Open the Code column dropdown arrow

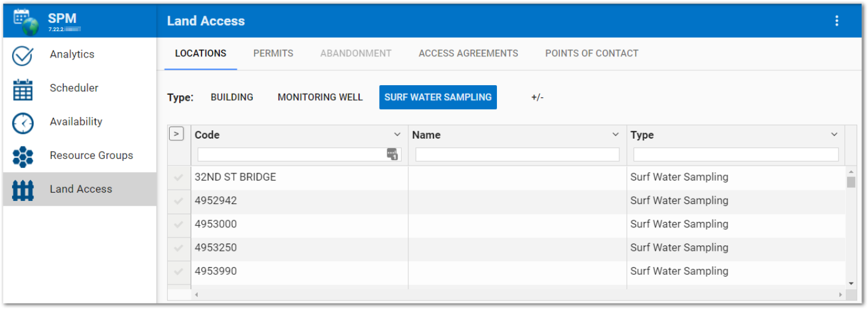pyautogui.click(x=397, y=135)
